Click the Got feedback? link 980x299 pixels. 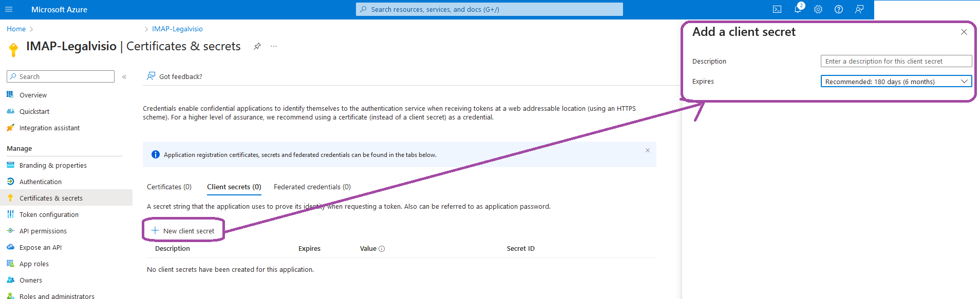tap(181, 76)
